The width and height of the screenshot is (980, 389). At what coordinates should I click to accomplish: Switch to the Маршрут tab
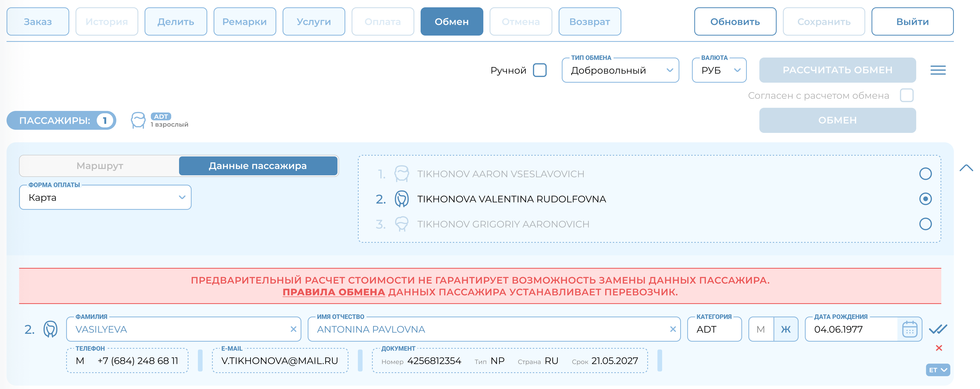[x=100, y=166]
